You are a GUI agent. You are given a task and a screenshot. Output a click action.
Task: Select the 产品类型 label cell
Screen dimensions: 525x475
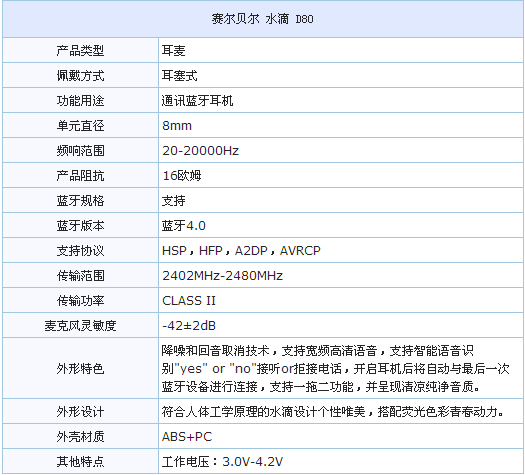pos(80,50)
